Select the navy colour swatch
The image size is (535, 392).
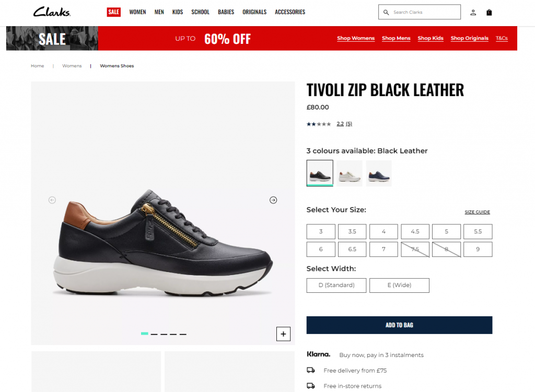(x=379, y=173)
